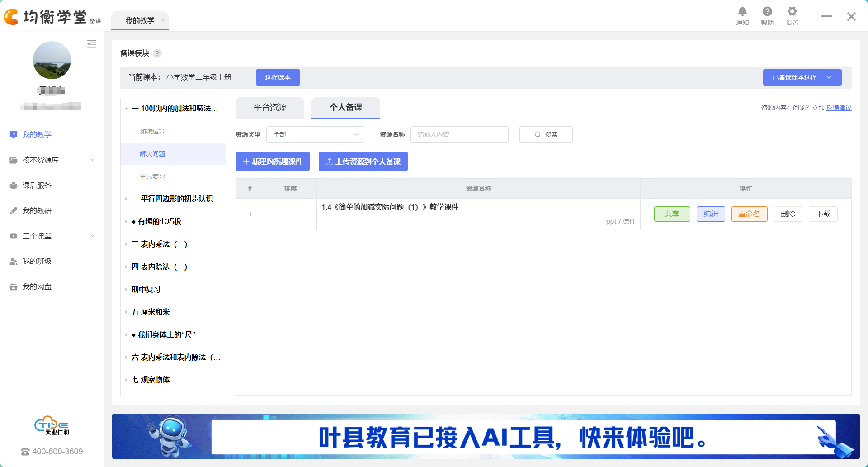Open settings gear icon
Image resolution: width=868 pixels, height=467 pixels.
coord(792,12)
